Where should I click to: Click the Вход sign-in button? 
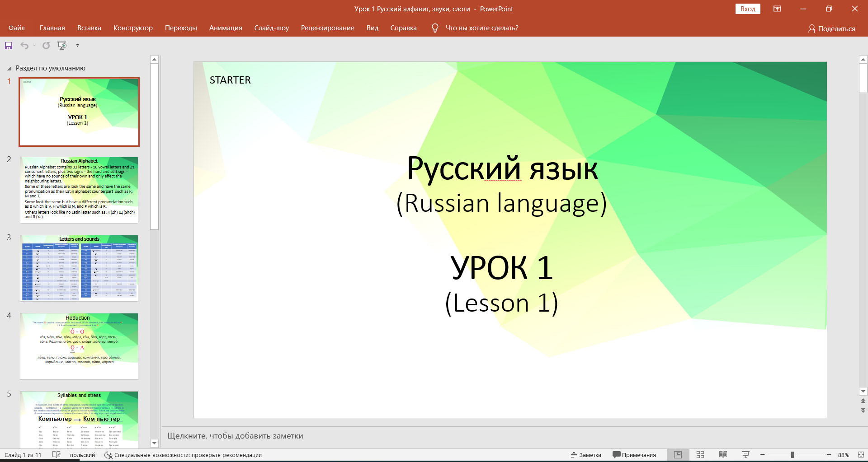(x=748, y=9)
